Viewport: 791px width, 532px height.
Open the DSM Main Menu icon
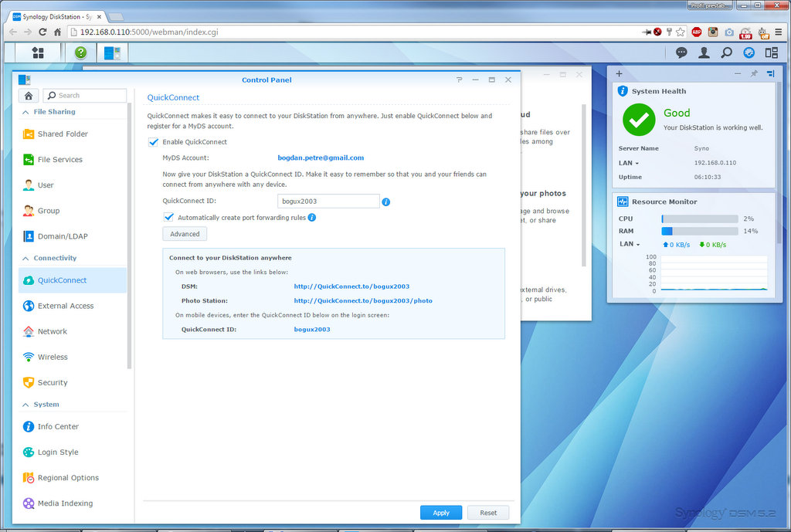pos(38,53)
